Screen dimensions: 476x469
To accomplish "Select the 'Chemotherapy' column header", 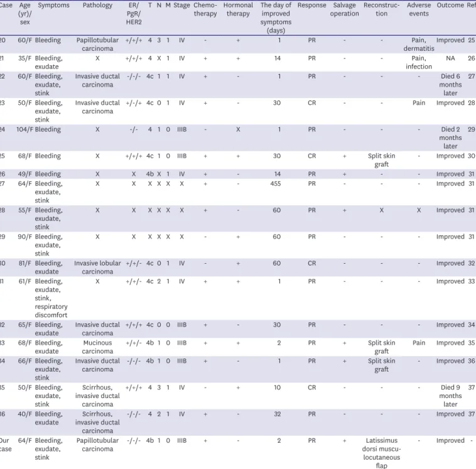I will coord(205,9).
